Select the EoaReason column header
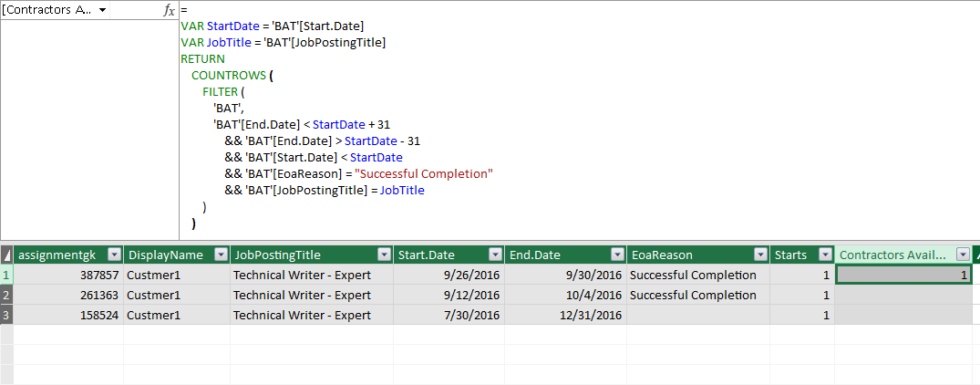This screenshot has height=385, width=980. 698,255
